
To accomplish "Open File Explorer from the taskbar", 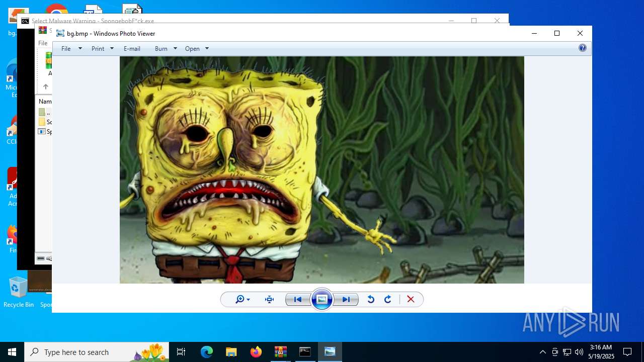I will pyautogui.click(x=231, y=352).
